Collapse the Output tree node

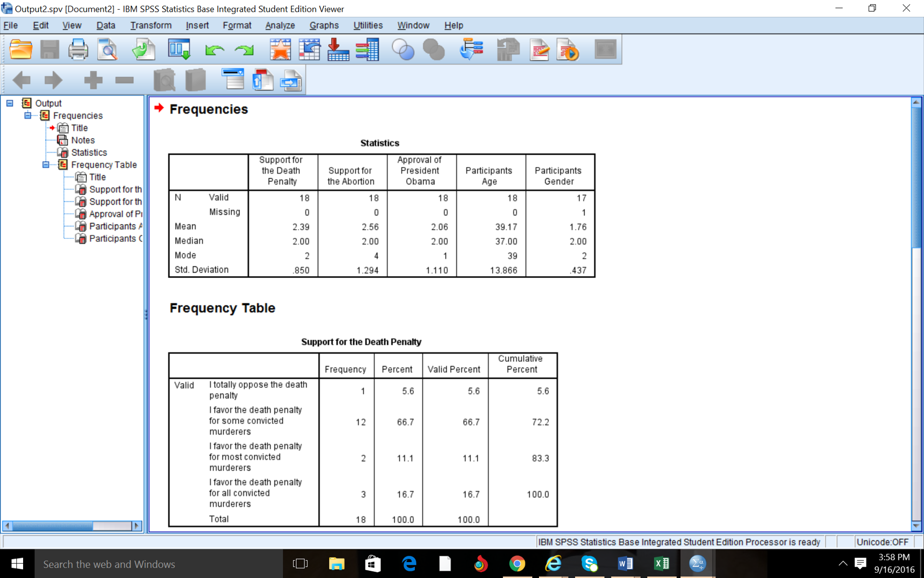click(x=9, y=103)
